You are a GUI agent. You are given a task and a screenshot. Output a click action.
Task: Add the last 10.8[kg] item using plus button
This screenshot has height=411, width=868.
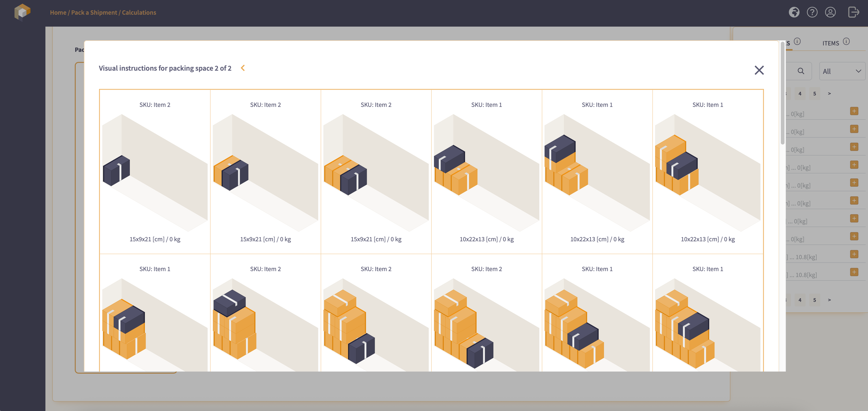point(854,272)
